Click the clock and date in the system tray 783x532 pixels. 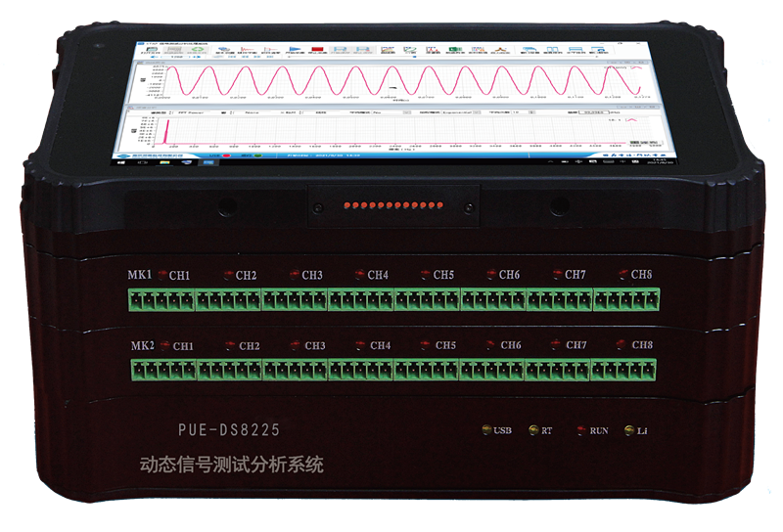click(x=660, y=160)
